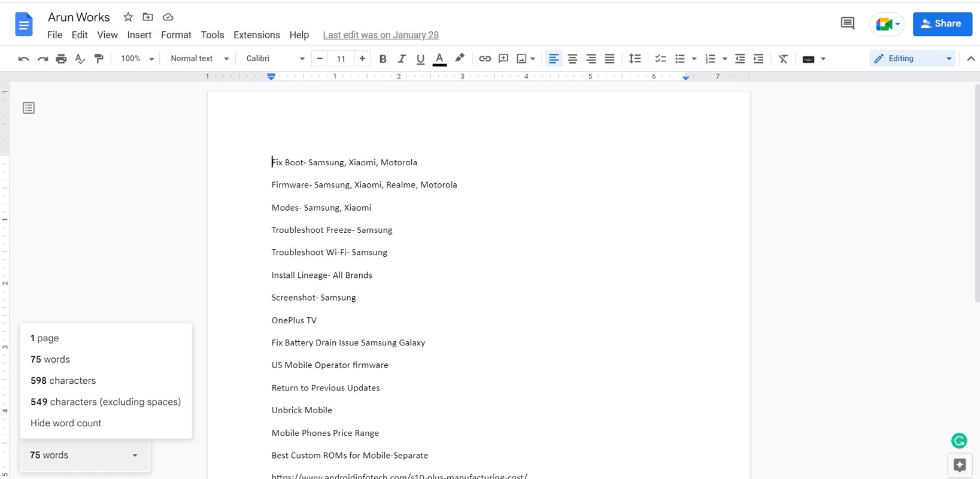Viewport: 980px width, 479px height.
Task: Star the Arun Works document
Action: click(128, 17)
